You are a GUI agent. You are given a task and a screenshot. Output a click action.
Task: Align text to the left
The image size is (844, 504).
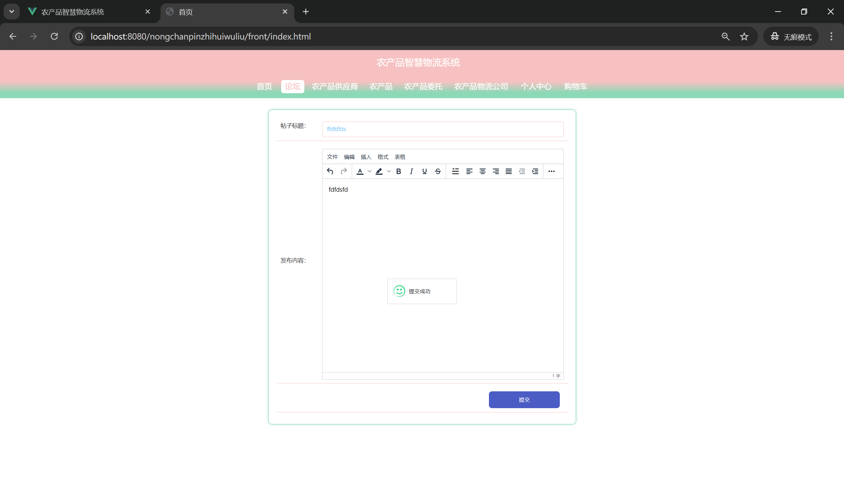coord(469,171)
